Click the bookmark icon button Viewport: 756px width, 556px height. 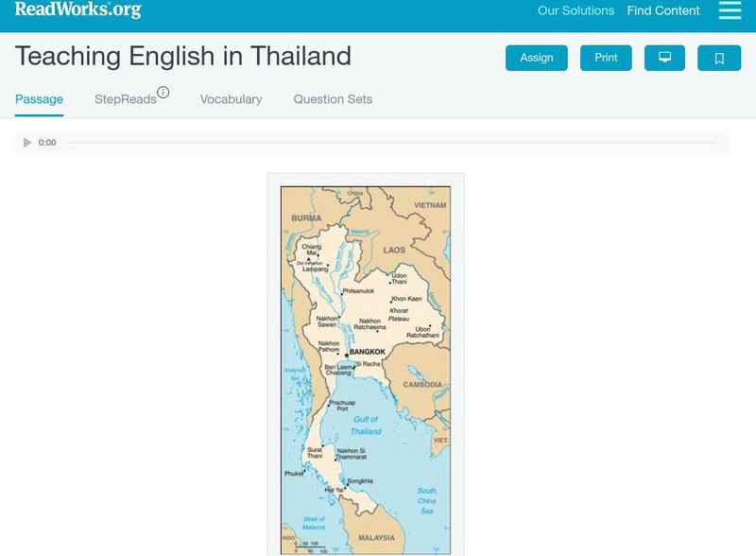pos(719,58)
